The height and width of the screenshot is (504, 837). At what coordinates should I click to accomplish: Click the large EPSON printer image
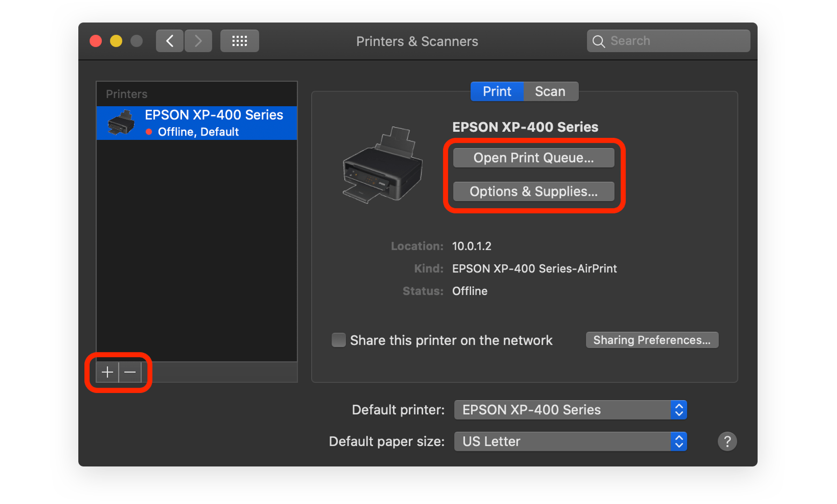pos(383,165)
